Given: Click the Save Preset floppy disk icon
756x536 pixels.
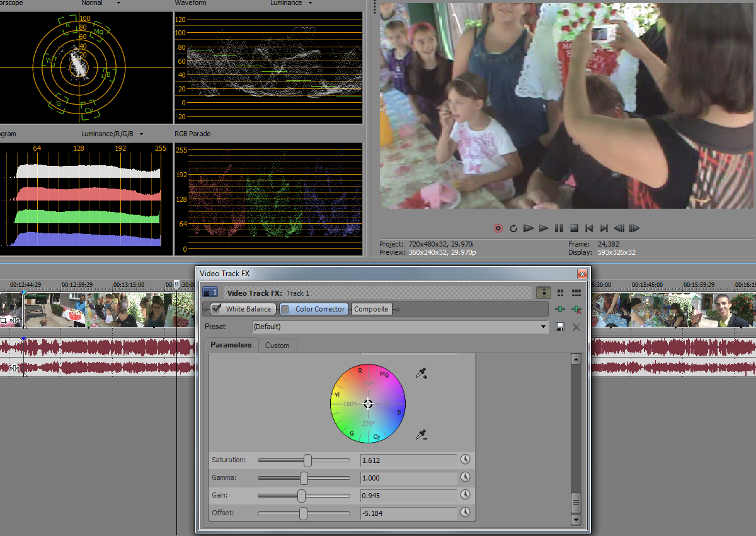Looking at the screenshot, I should [560, 327].
